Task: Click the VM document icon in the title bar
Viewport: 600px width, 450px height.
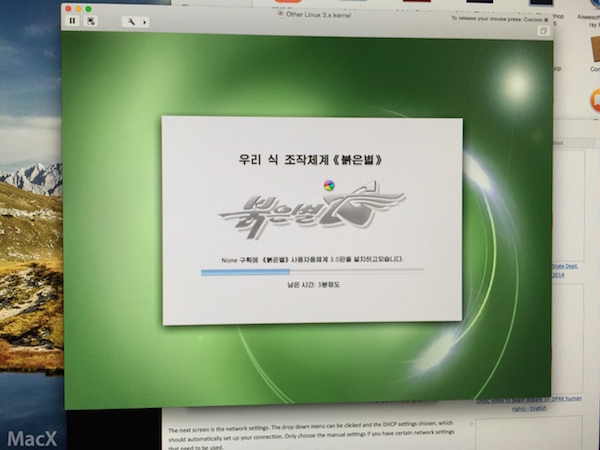Action: point(280,14)
